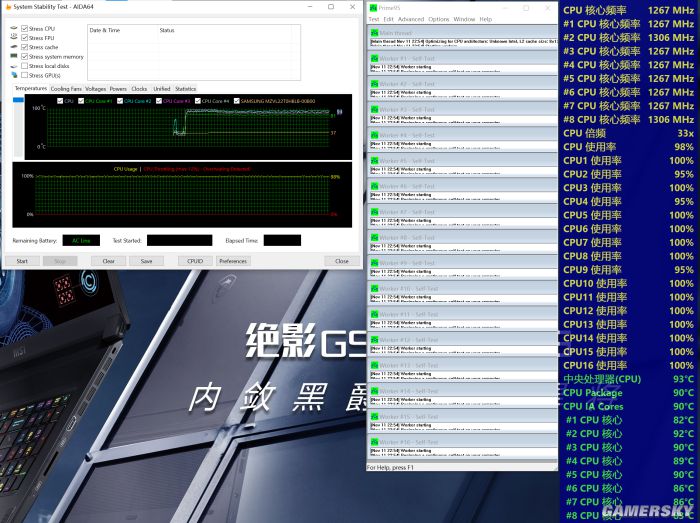700x523 pixels.
Task: Click the Worker #14 window icon
Action: (374, 391)
